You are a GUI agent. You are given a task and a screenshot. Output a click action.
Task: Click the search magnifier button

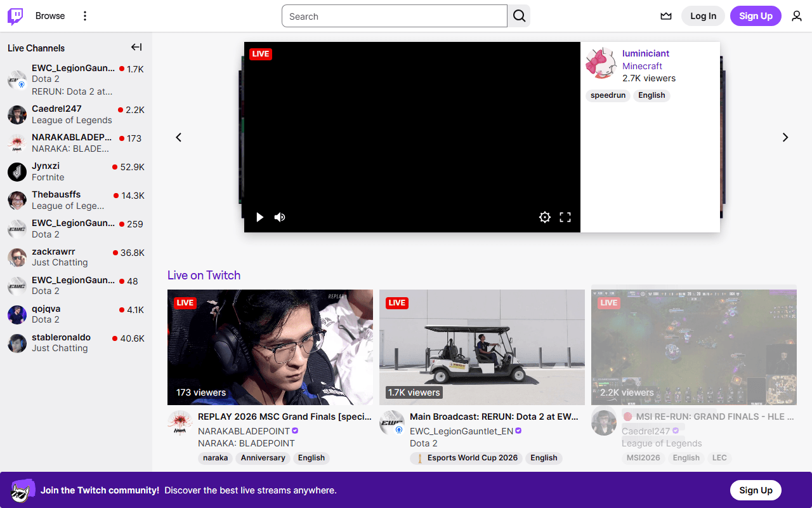pos(519,17)
